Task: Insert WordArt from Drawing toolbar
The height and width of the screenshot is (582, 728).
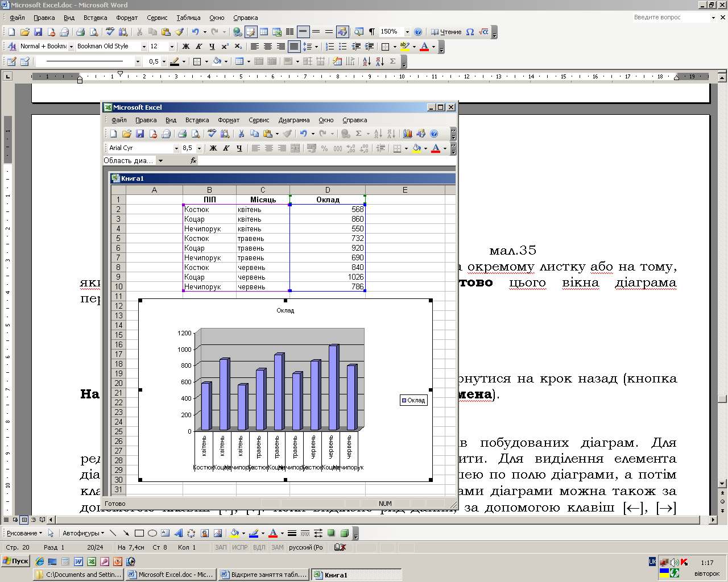Action: 178,533
